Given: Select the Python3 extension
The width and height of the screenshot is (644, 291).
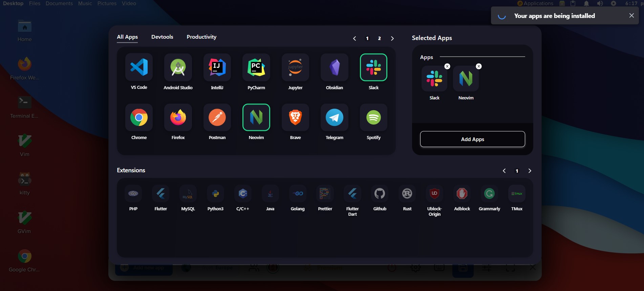Looking at the screenshot, I should (x=215, y=194).
